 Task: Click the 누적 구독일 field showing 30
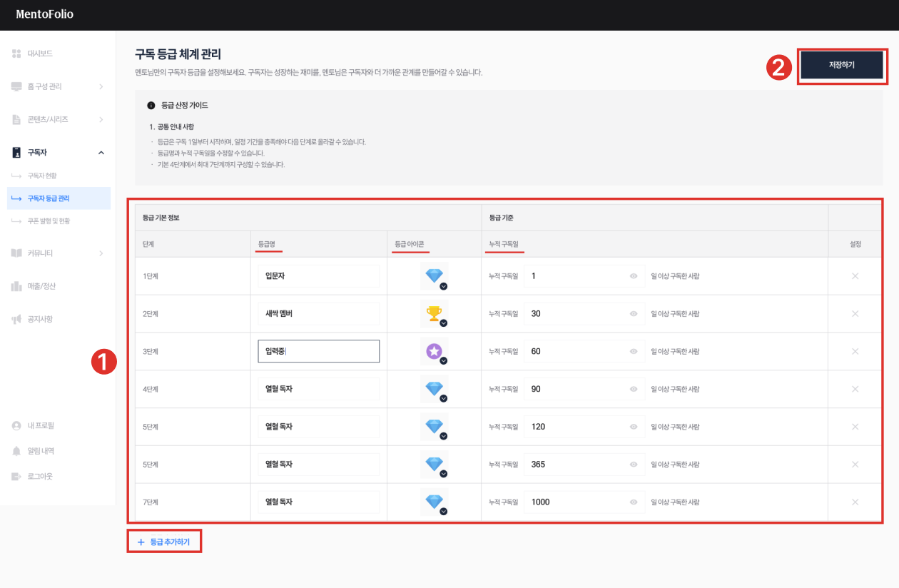tap(584, 314)
